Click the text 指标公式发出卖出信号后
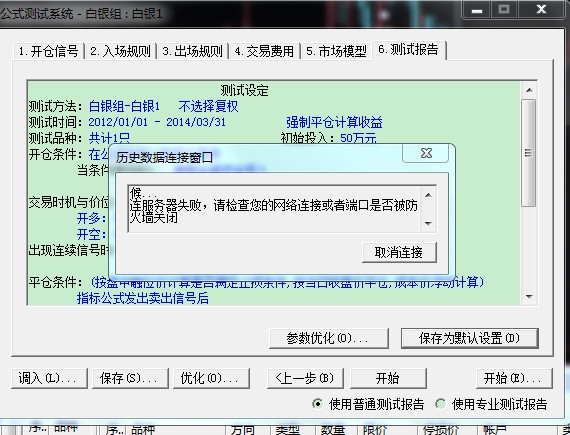This screenshot has height=435, width=570. click(143, 298)
